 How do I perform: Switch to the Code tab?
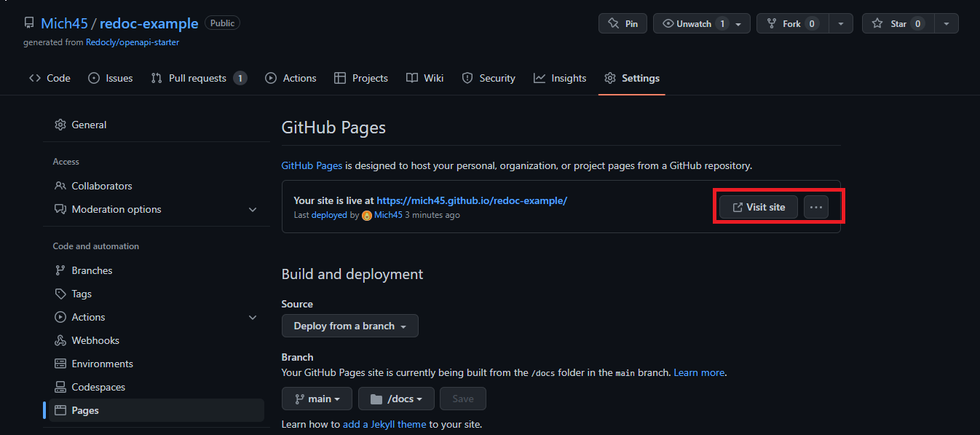click(50, 78)
